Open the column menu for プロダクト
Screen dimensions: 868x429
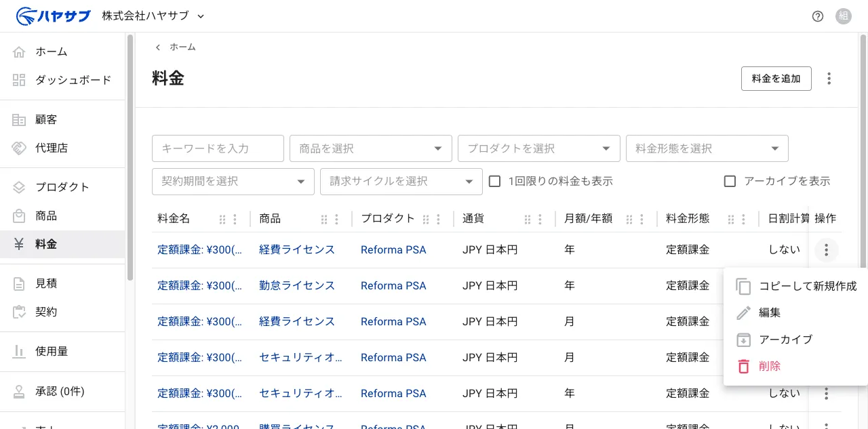(x=438, y=220)
